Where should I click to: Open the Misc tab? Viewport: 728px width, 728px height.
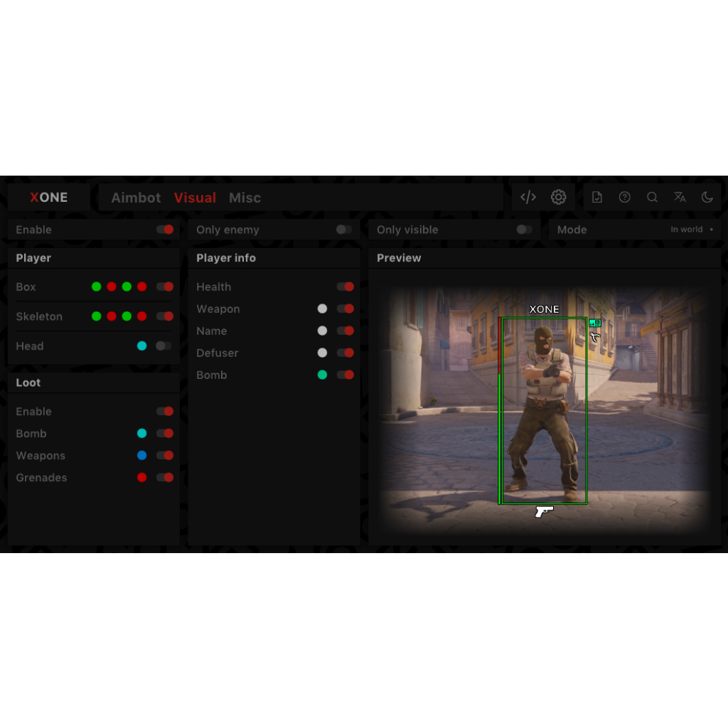click(x=245, y=198)
